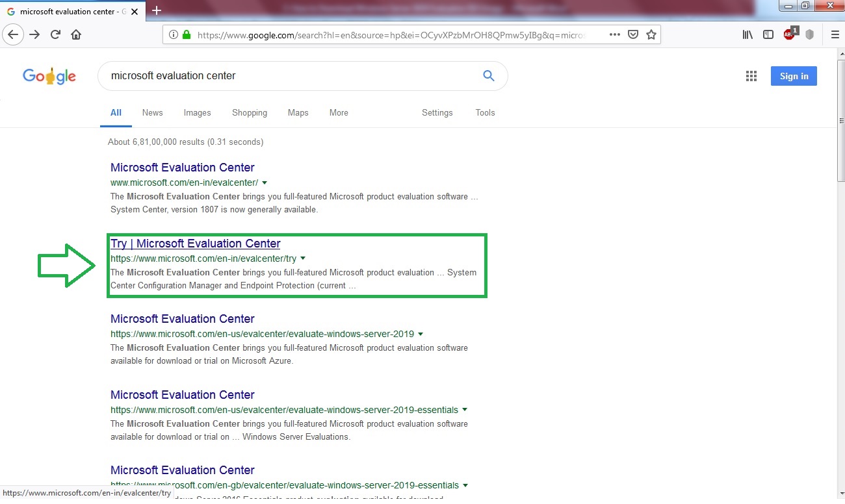
Task: Go back to previous page
Action: pyautogui.click(x=13, y=34)
